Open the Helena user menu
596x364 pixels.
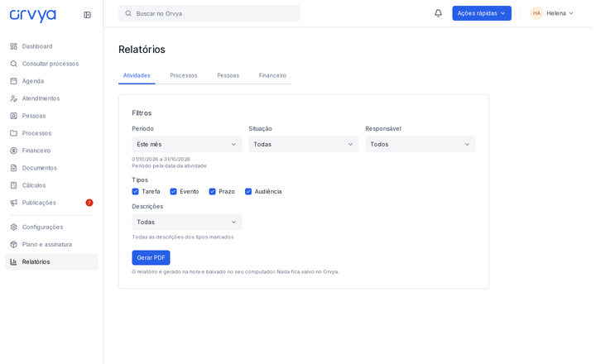(x=552, y=13)
